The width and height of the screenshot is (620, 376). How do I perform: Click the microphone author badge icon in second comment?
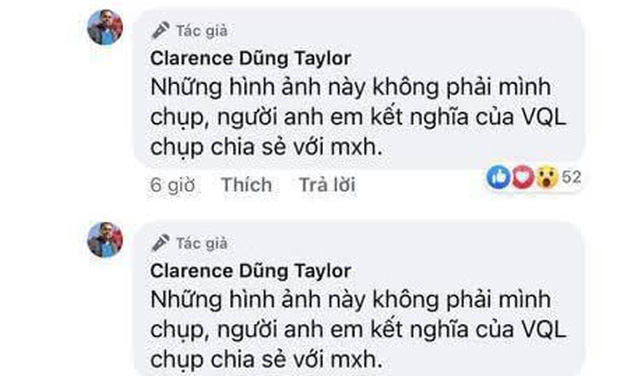coord(161,243)
